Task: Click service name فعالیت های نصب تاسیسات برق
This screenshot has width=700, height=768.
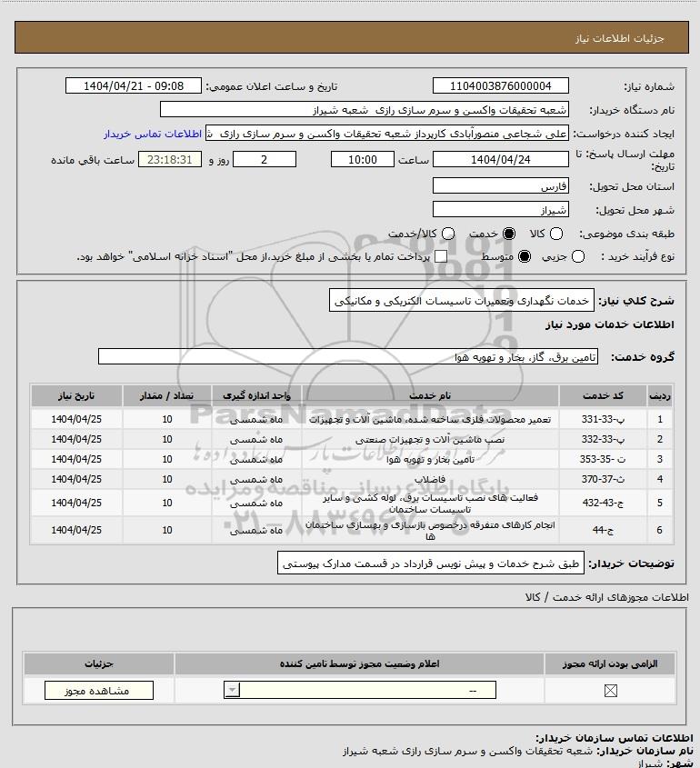Action: (430, 504)
